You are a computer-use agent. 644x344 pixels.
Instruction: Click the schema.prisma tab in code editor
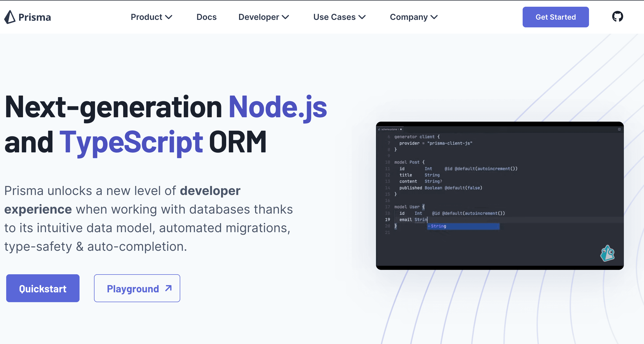coord(390,129)
